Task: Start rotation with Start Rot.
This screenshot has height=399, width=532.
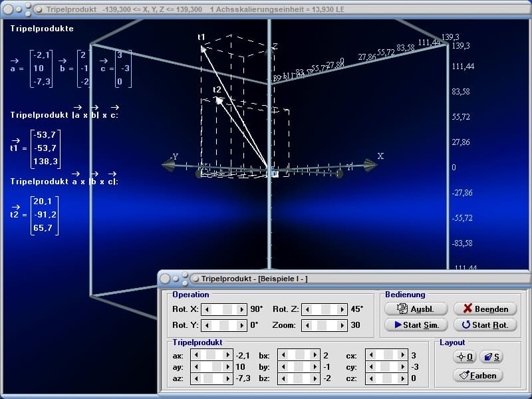Action: tap(485, 325)
